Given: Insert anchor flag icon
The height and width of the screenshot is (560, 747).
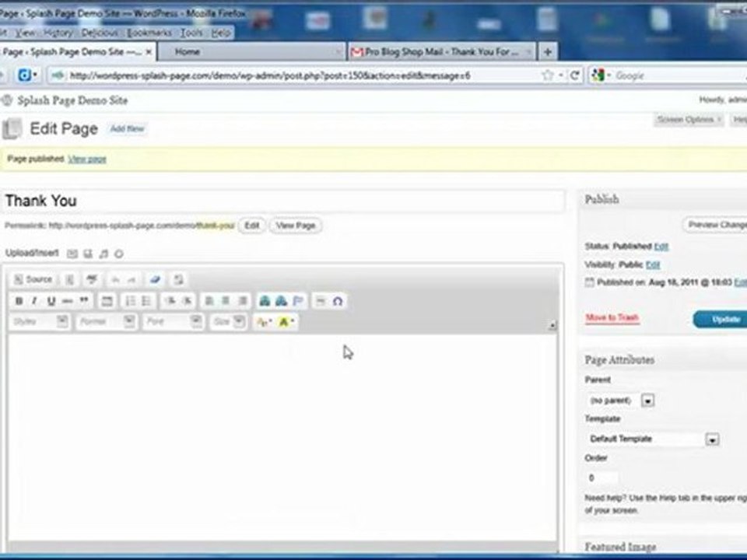Looking at the screenshot, I should pos(298,301).
